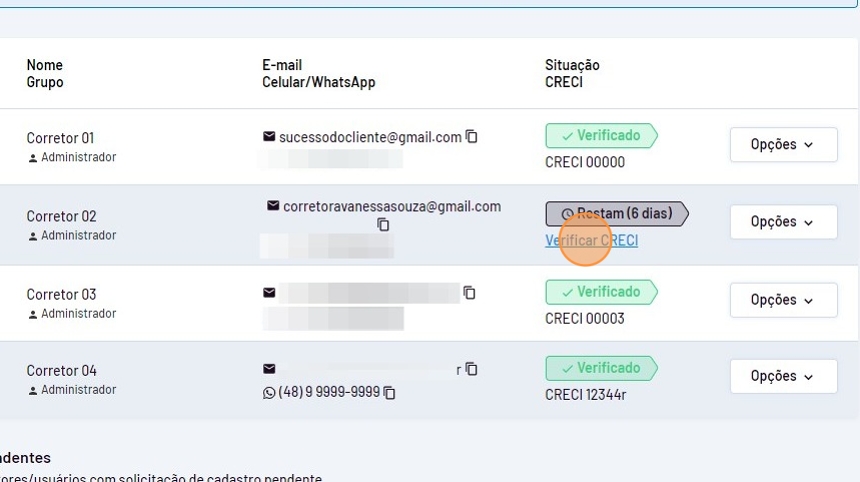
Task: Click the Verificado badge for Corretor 04
Action: [x=600, y=369]
